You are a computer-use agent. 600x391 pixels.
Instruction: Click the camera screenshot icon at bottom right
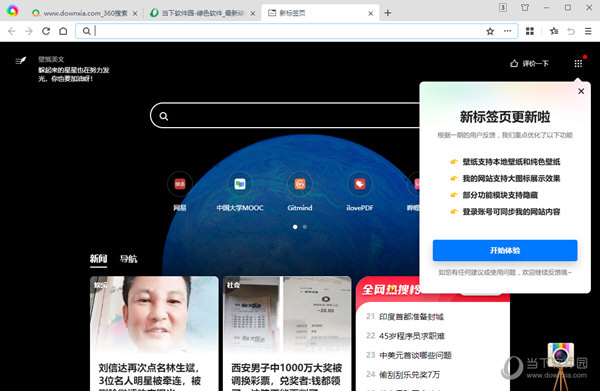click(561, 355)
